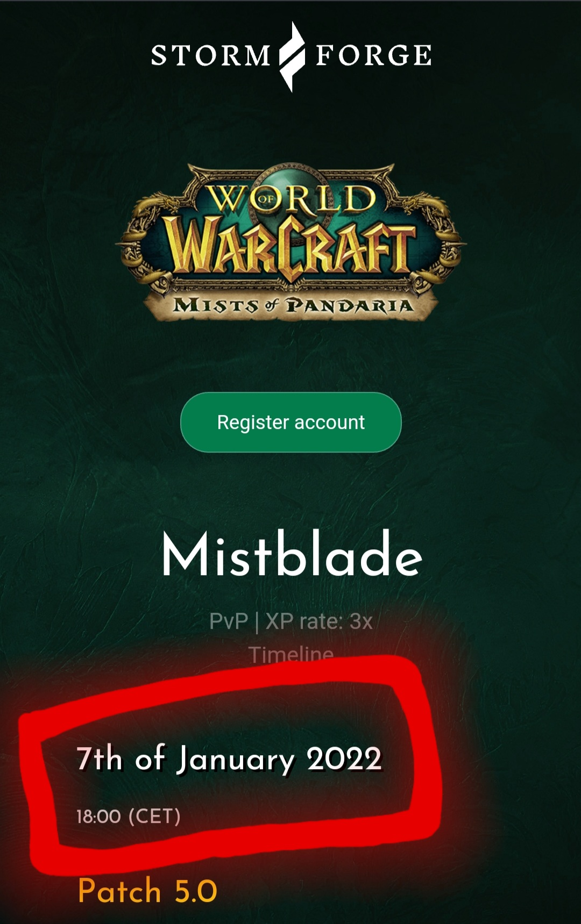Tap the WARCRAFT gold lettering
Screen dimensions: 581x924
pos(290,247)
